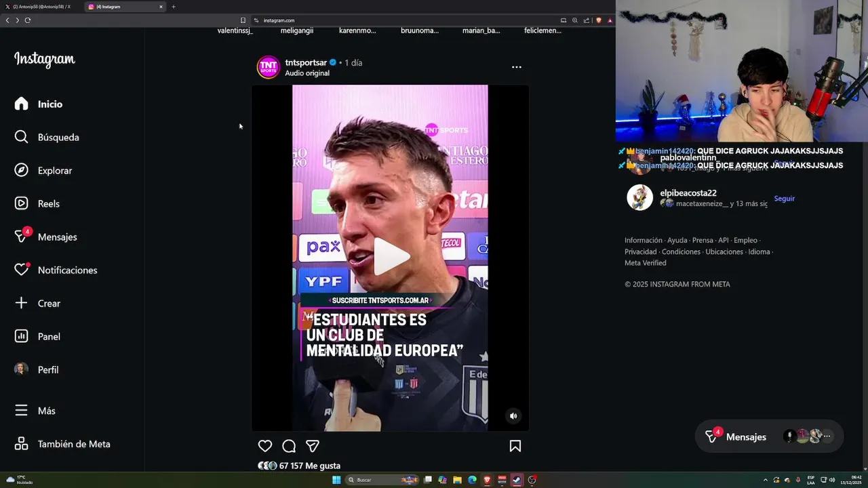Image resolution: width=868 pixels, height=488 pixels.
Task: Save post with bookmark icon
Action: (515, 446)
